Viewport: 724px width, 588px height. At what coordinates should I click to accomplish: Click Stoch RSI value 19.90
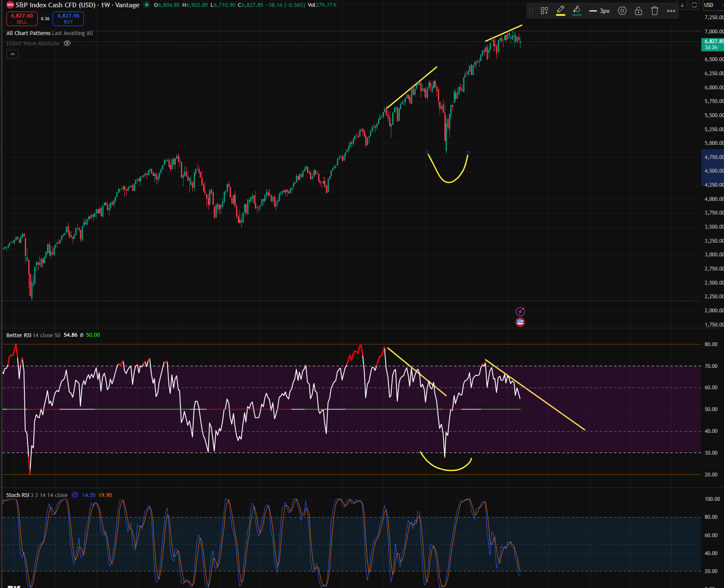105,495
